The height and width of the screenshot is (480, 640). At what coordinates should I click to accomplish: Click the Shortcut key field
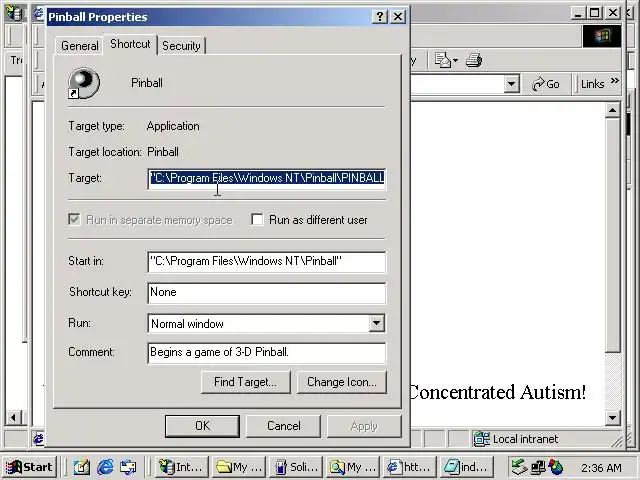pyautogui.click(x=267, y=293)
